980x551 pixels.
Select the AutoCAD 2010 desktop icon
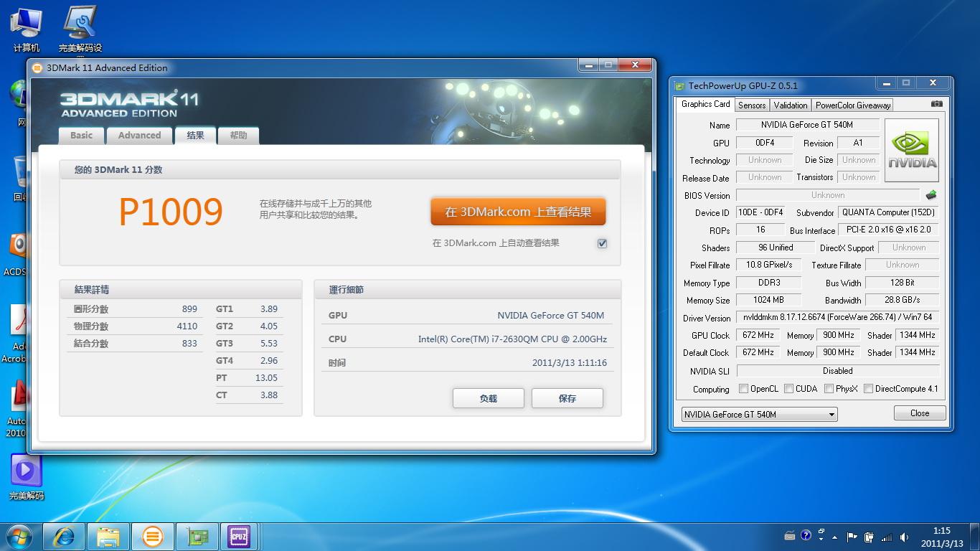[16, 409]
